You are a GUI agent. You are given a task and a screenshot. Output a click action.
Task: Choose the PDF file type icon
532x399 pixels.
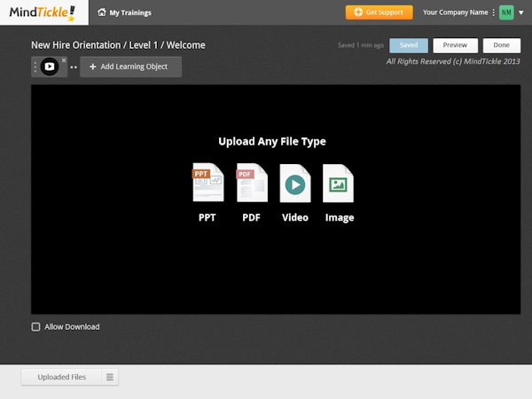[x=251, y=184]
